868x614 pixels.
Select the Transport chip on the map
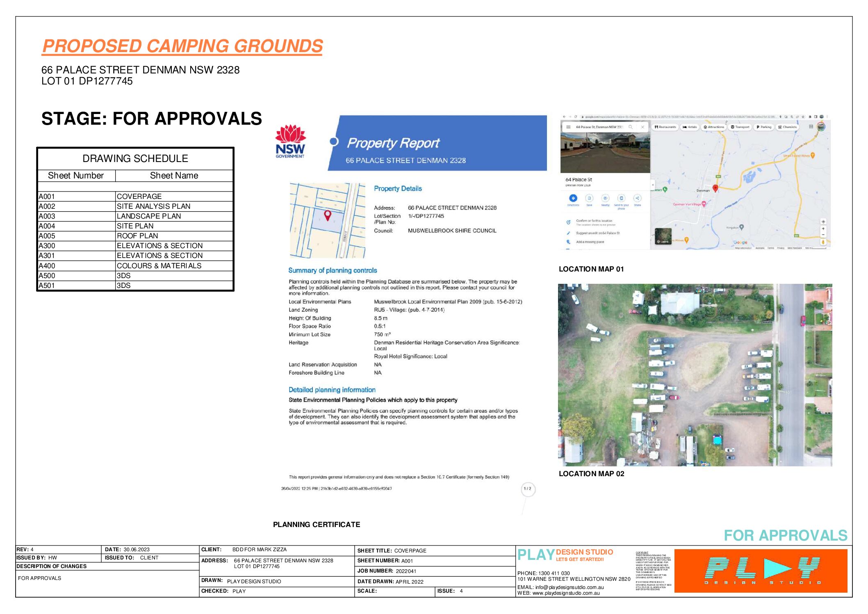pyautogui.click(x=740, y=127)
